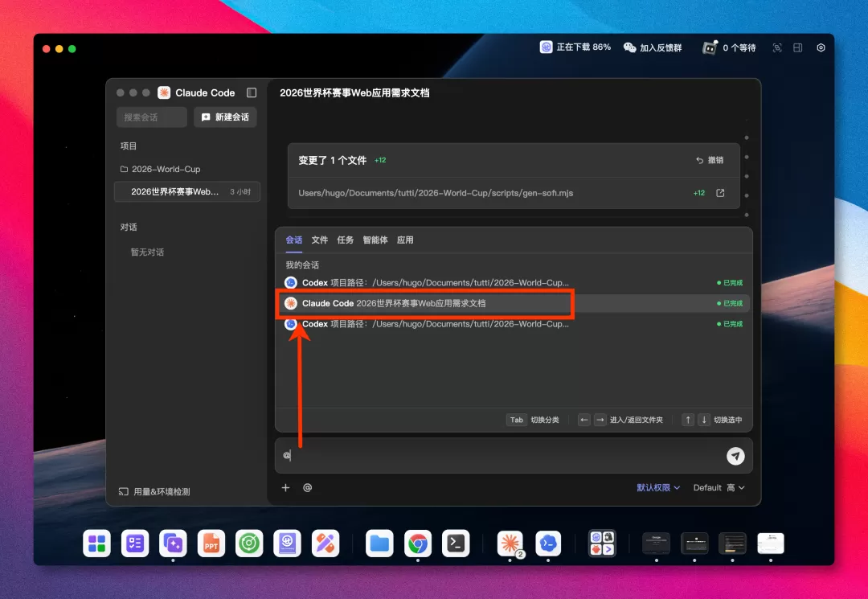The height and width of the screenshot is (599, 868).
Task: Open gen-sofi.mjs with external-link icon
Action: [720, 193]
